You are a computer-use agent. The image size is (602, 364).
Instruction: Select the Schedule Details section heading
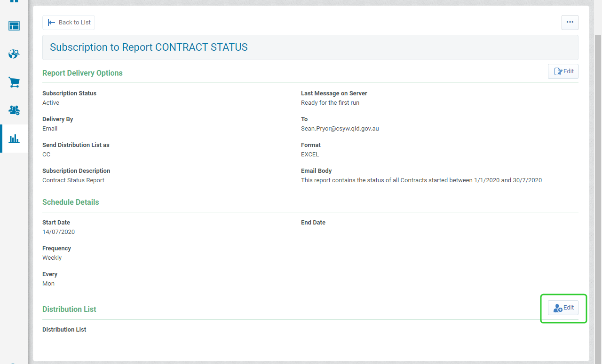tap(71, 202)
